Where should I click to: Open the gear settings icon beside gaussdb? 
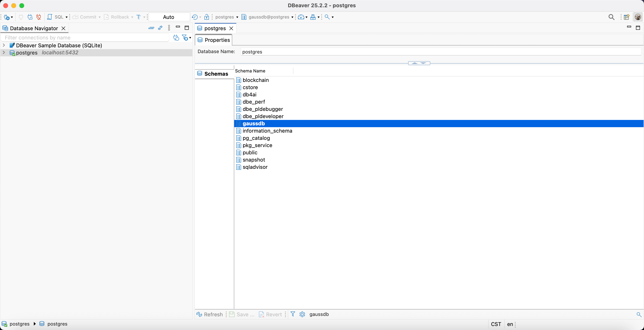tap(302, 314)
